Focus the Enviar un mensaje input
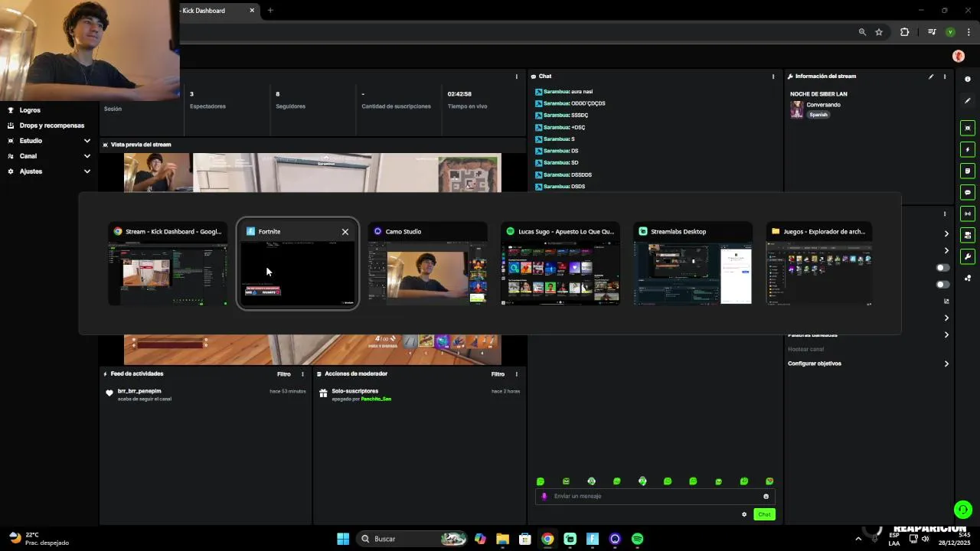 (655, 496)
